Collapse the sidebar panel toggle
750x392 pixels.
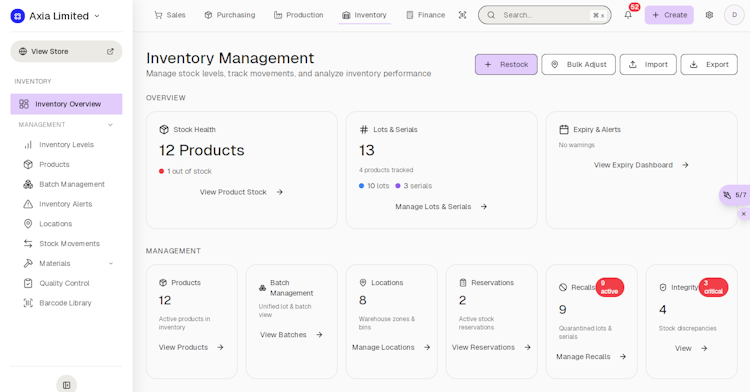pyautogui.click(x=66, y=385)
